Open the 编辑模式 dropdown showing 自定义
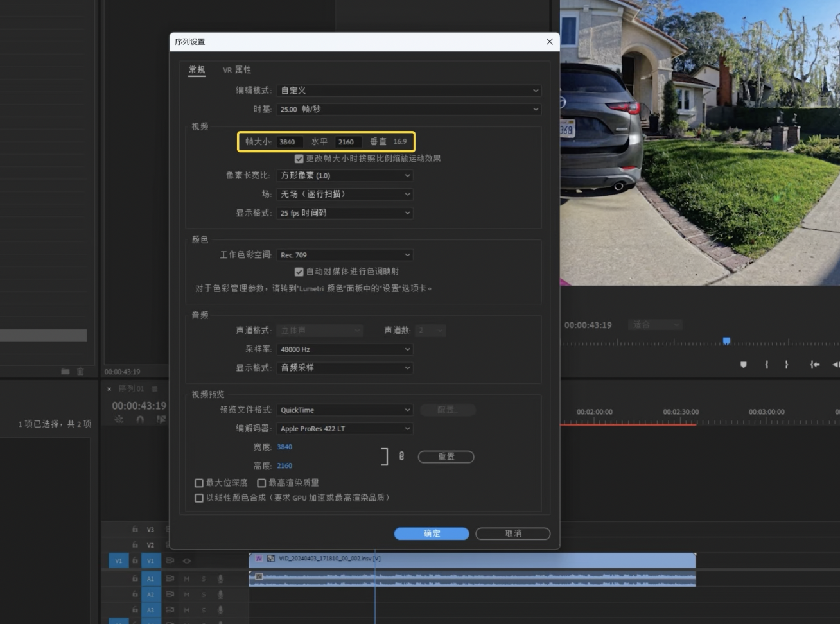 408,91
